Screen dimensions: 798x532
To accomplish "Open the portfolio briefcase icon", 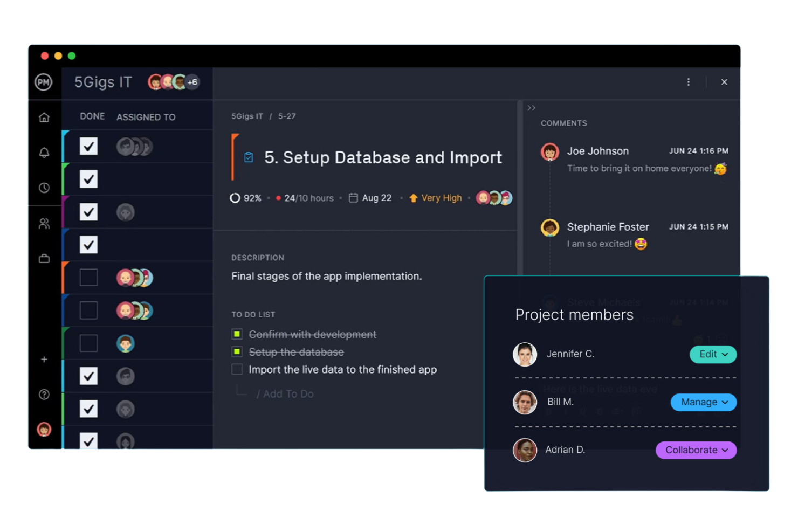I will [44, 258].
